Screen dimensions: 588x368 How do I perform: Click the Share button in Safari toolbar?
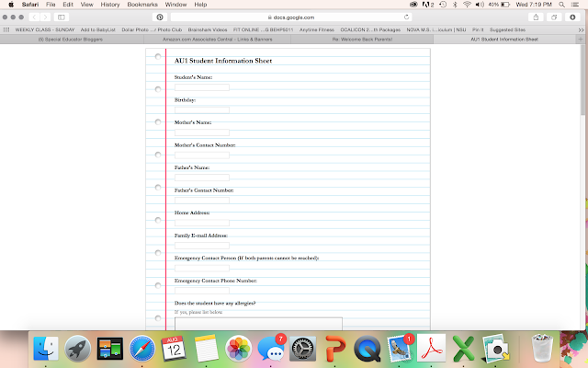pyautogui.click(x=536, y=17)
